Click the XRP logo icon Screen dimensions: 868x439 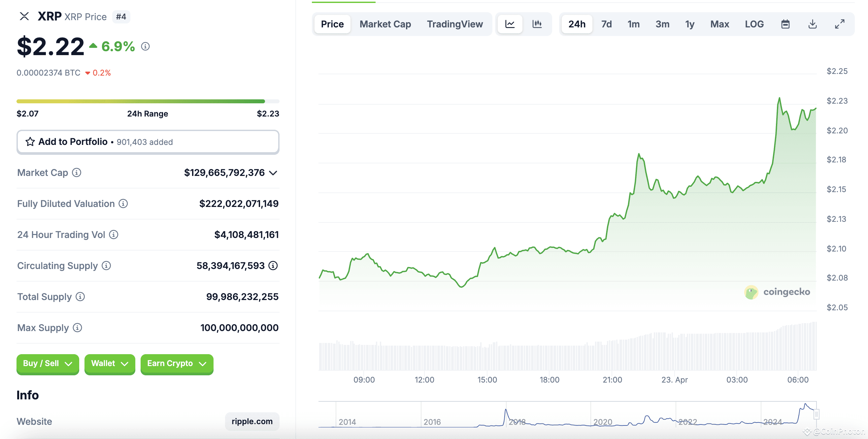tap(24, 16)
